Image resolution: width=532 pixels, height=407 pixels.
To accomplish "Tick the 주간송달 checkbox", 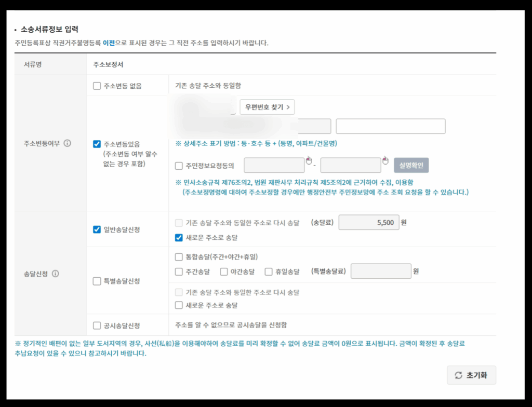I will [x=179, y=272].
